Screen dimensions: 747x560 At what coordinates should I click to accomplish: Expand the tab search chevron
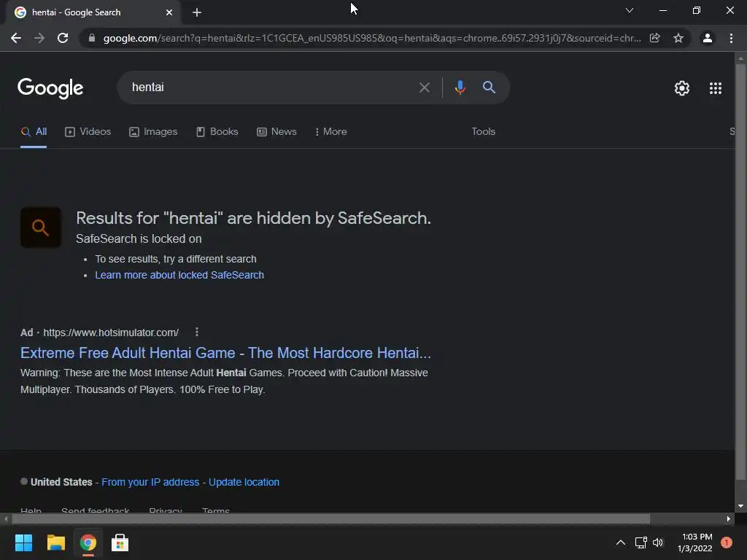tap(630, 10)
